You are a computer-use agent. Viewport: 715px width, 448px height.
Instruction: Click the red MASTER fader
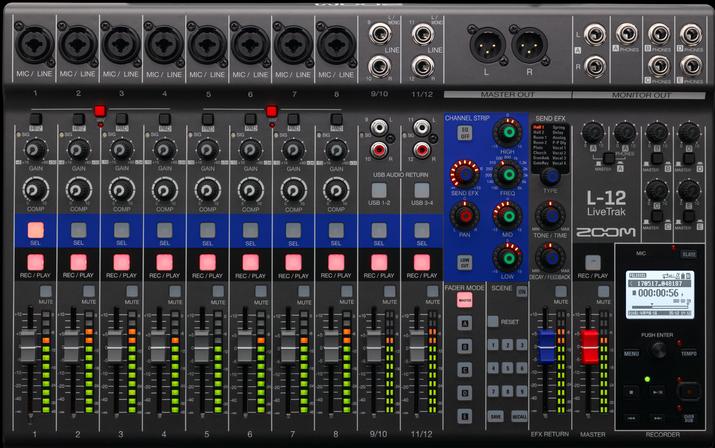(x=589, y=346)
